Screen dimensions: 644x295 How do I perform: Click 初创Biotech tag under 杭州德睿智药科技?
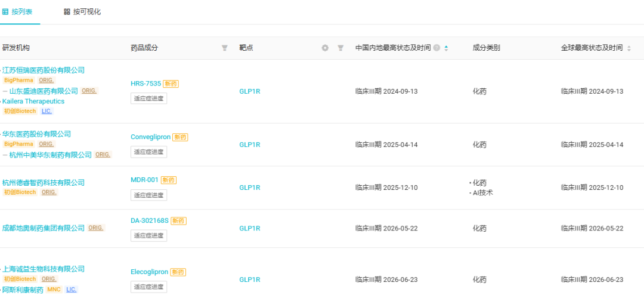(x=20, y=192)
